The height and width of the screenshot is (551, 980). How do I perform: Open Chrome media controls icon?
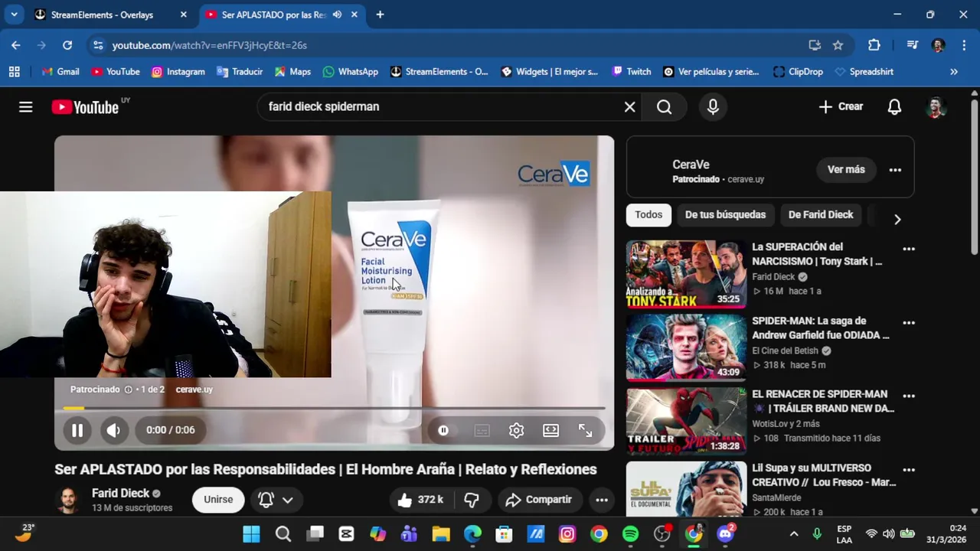[x=912, y=45]
